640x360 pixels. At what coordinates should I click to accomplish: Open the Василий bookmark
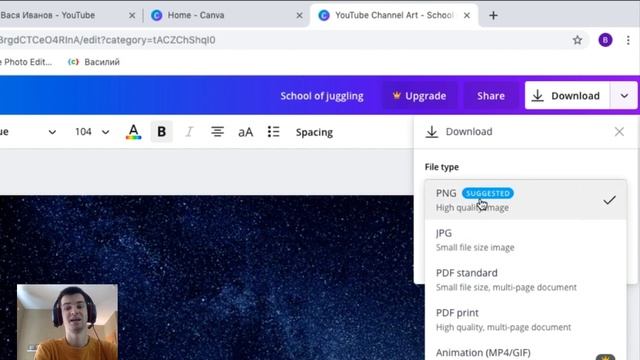pos(94,62)
